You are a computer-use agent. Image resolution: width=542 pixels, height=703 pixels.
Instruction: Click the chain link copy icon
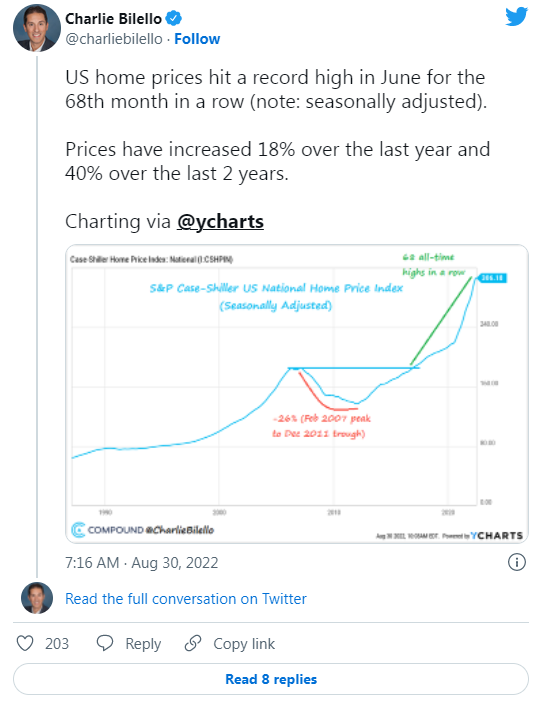click(x=193, y=643)
